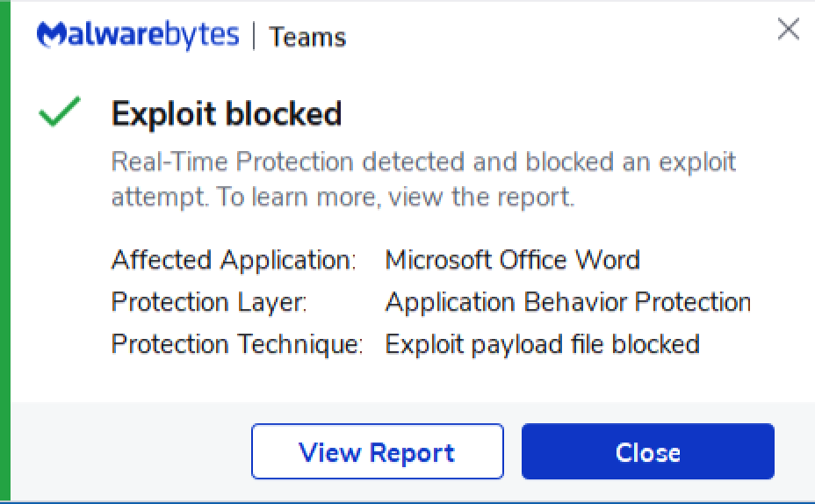Click the green vertical status stripe
Image resolution: width=815 pixels, height=504 pixels.
pyautogui.click(x=5, y=252)
